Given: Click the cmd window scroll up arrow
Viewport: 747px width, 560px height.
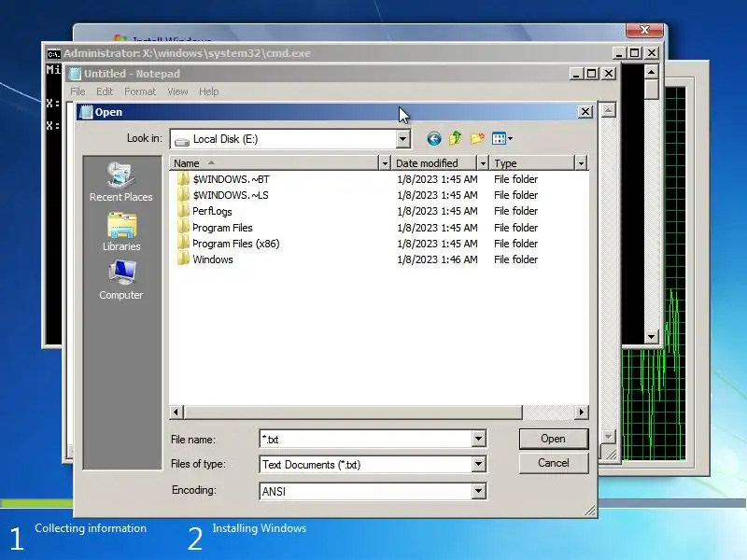Looking at the screenshot, I should 651,73.
